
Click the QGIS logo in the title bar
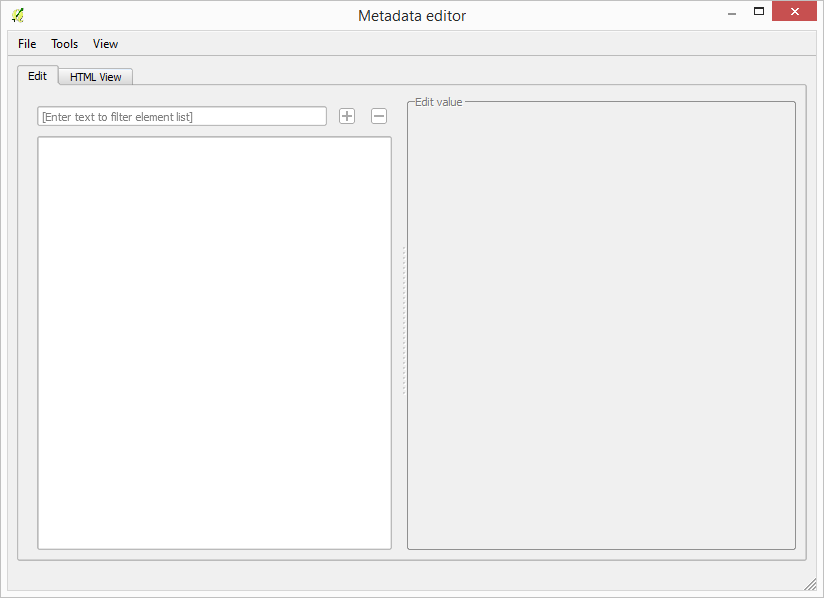coord(18,15)
